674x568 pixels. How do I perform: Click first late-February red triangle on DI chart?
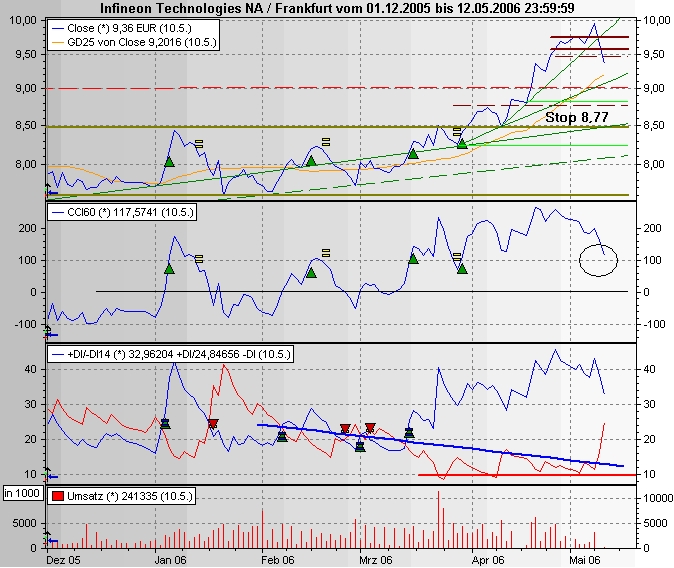pyautogui.click(x=345, y=428)
